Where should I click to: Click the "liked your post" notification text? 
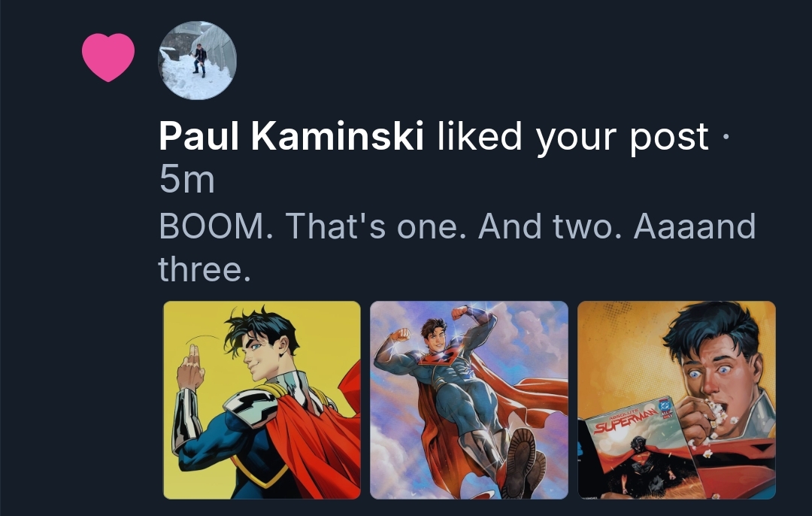click(573, 136)
